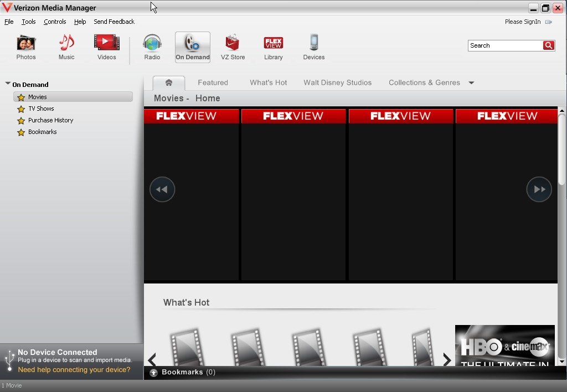Go to the home tab icon
The width and height of the screenshot is (567, 392).
[x=168, y=83]
